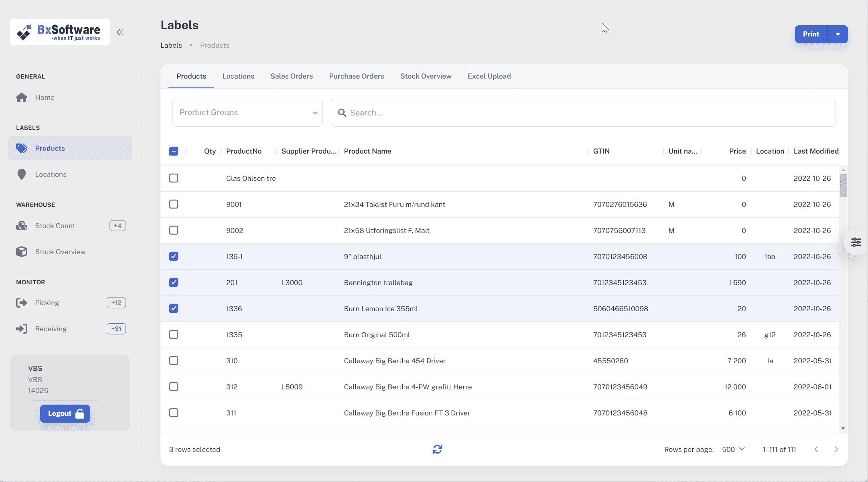Click the Locations pin icon in sidebar
This screenshot has width=868, height=482.
point(22,174)
